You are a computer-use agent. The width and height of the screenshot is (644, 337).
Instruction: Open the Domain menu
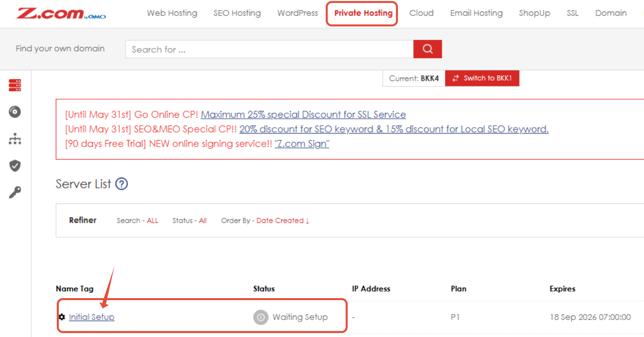point(611,13)
